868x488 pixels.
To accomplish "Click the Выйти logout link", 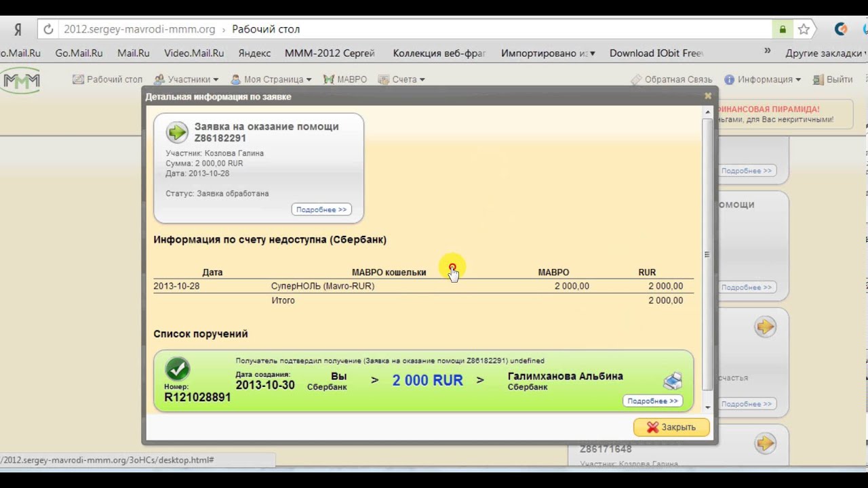I will point(833,79).
